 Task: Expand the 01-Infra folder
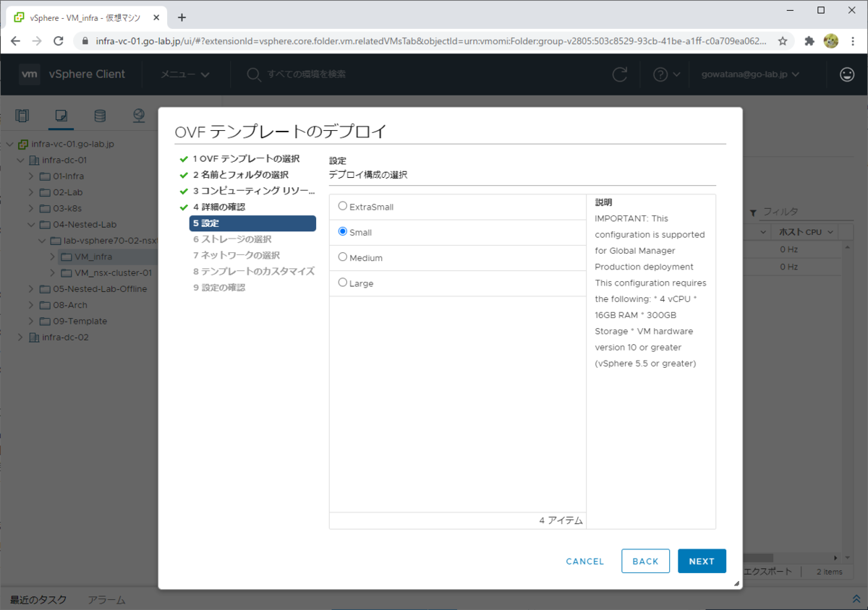click(x=31, y=176)
